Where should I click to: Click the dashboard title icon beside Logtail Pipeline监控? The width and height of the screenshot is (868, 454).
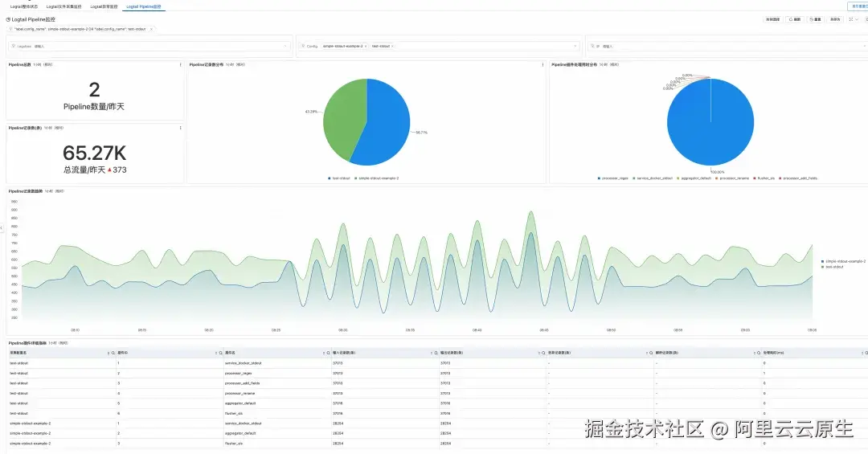8,19
